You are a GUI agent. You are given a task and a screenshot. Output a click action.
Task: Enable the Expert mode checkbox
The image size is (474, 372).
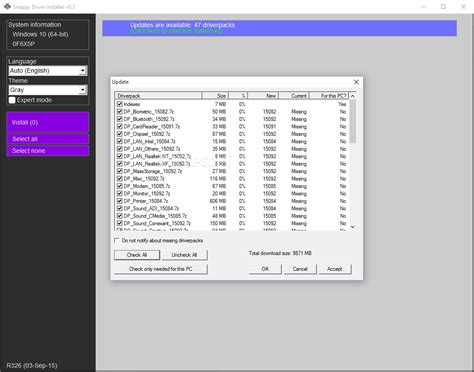coord(12,100)
